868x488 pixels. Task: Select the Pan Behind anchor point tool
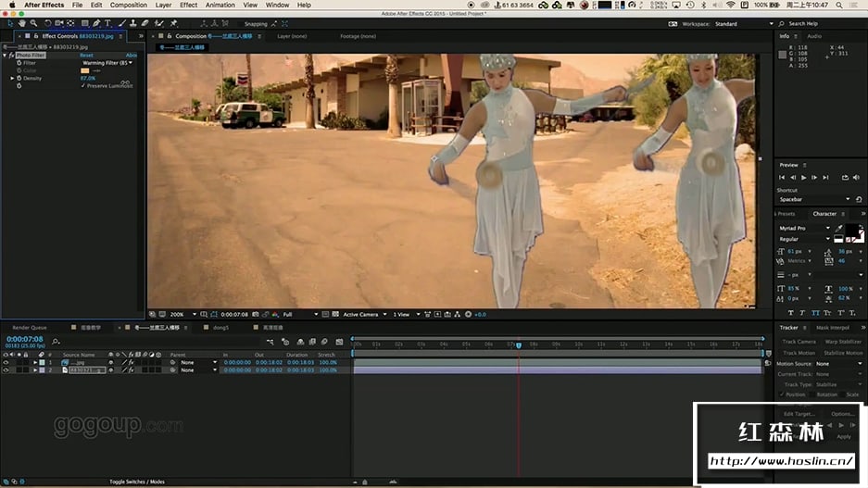click(70, 23)
